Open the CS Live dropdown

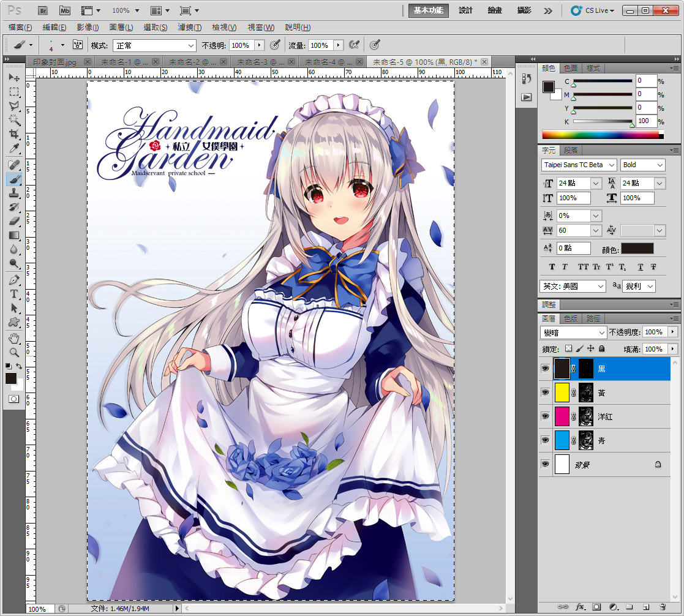click(593, 10)
